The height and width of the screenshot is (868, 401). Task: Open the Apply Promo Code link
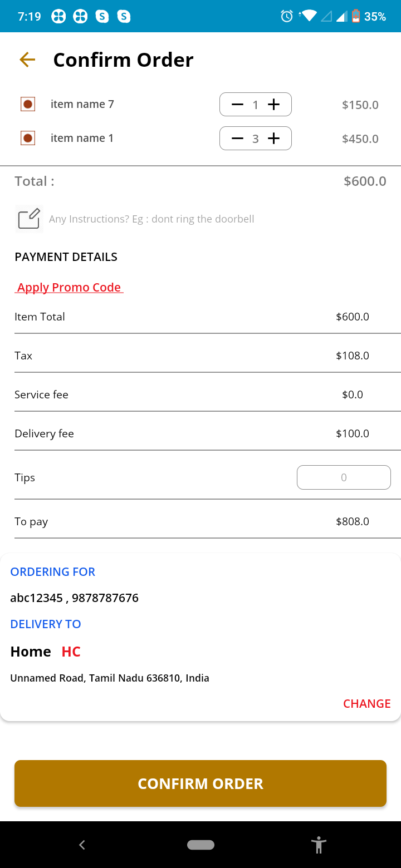[69, 288]
